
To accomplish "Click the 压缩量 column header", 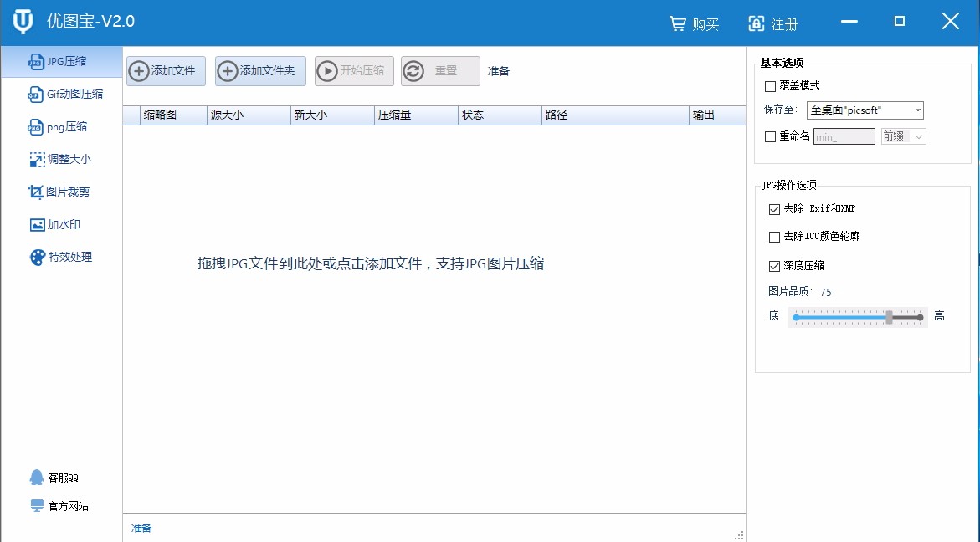I will click(x=416, y=115).
